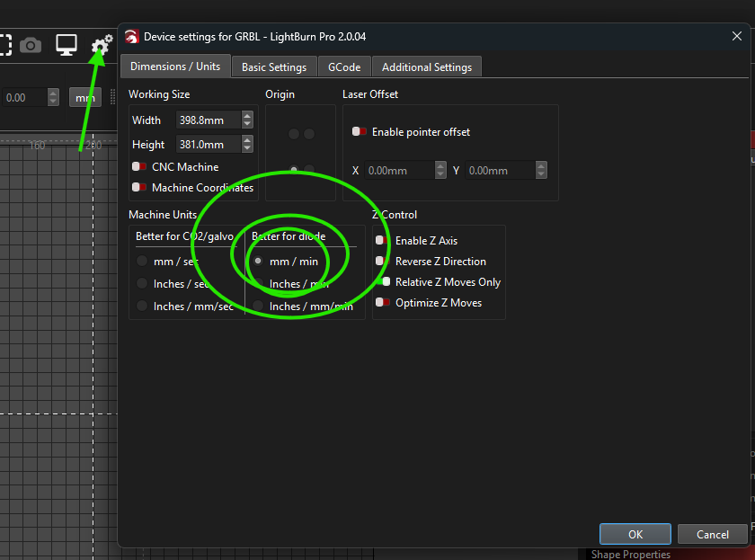Select top-left origin radio button
The height and width of the screenshot is (560, 755).
pyautogui.click(x=293, y=134)
